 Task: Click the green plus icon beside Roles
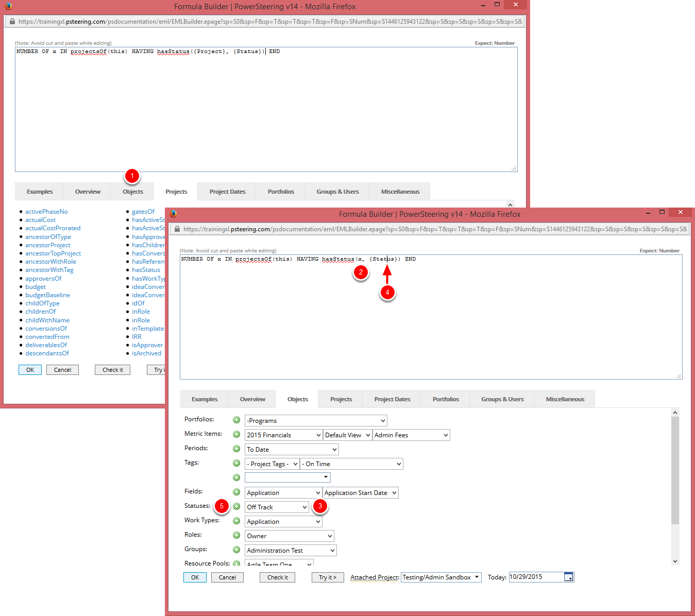click(236, 536)
